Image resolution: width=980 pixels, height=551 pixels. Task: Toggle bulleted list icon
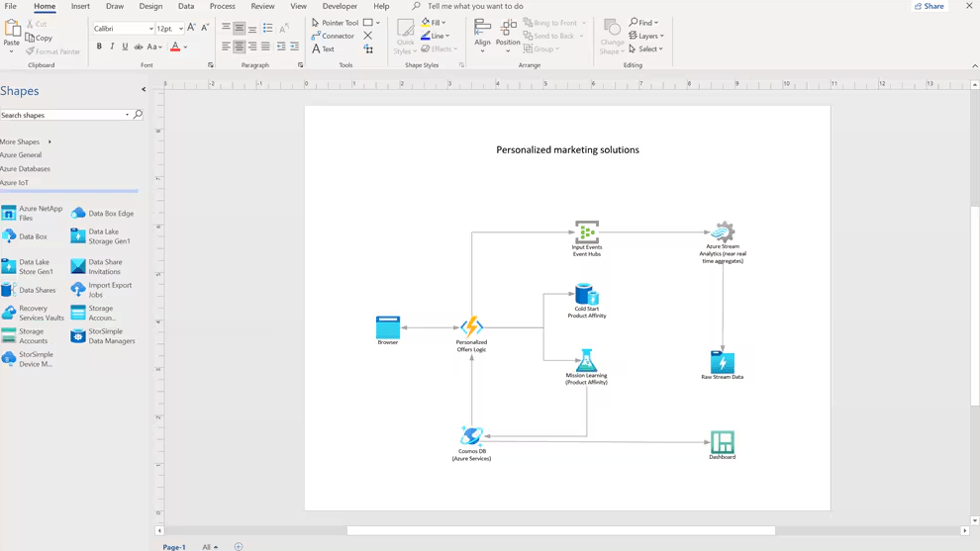tap(267, 28)
